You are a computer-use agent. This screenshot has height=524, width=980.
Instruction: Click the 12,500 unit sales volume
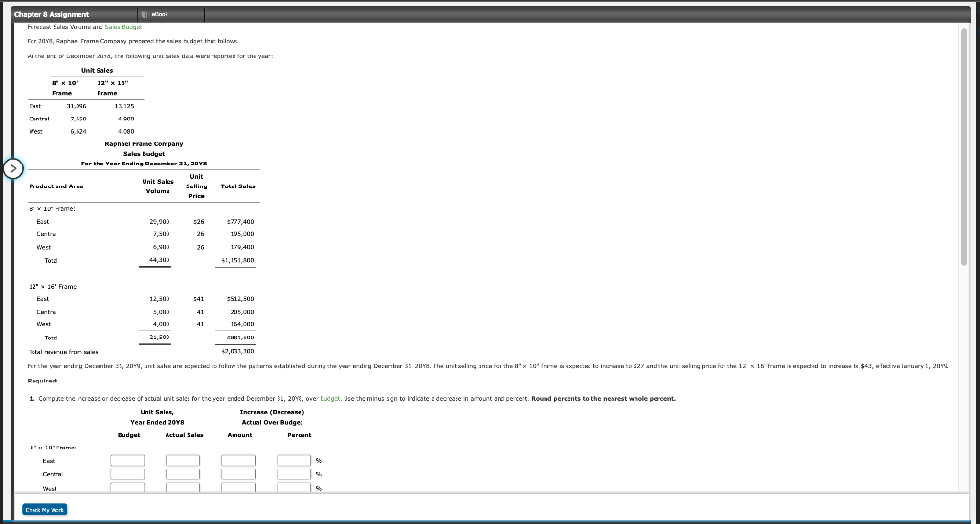tap(160, 299)
